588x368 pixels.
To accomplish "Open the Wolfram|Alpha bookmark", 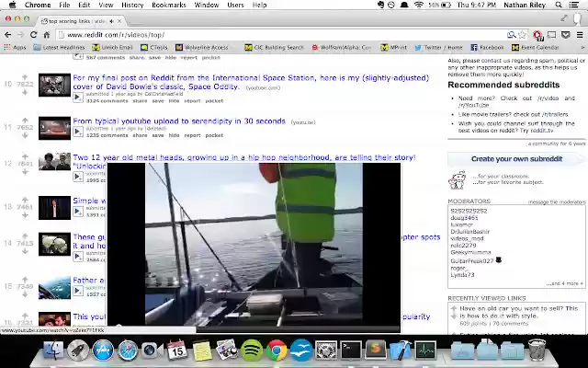I will 341,47.
